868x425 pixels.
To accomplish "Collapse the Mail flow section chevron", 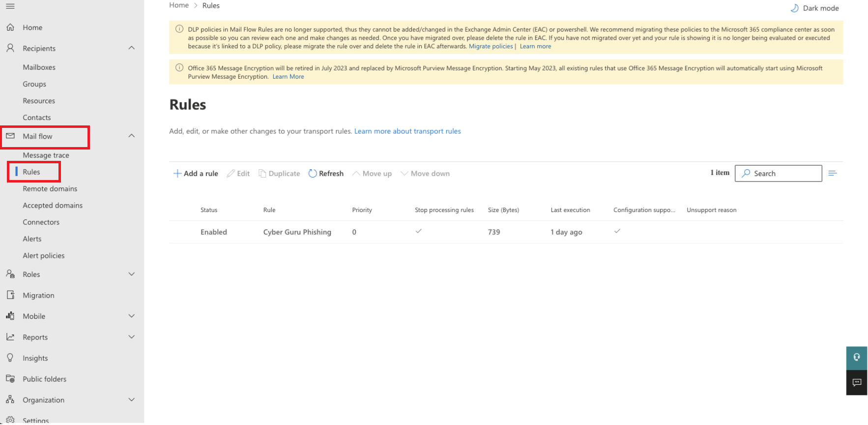I will pos(131,136).
